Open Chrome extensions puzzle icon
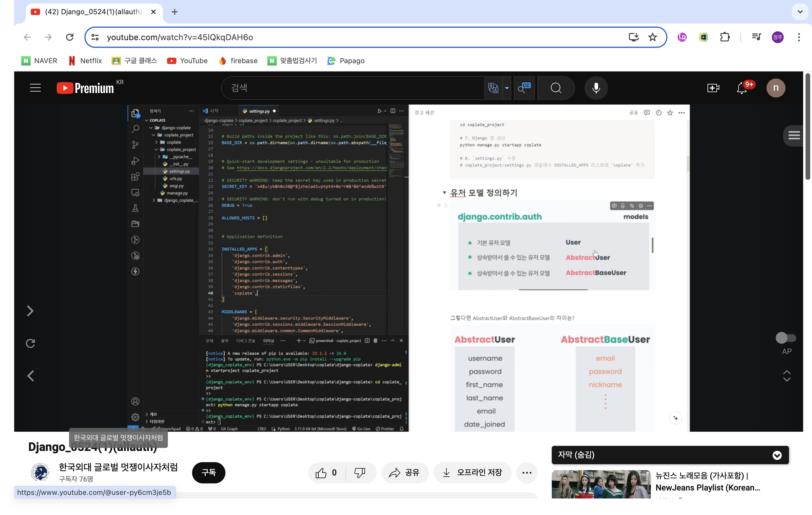The height and width of the screenshot is (515, 812). (x=725, y=37)
